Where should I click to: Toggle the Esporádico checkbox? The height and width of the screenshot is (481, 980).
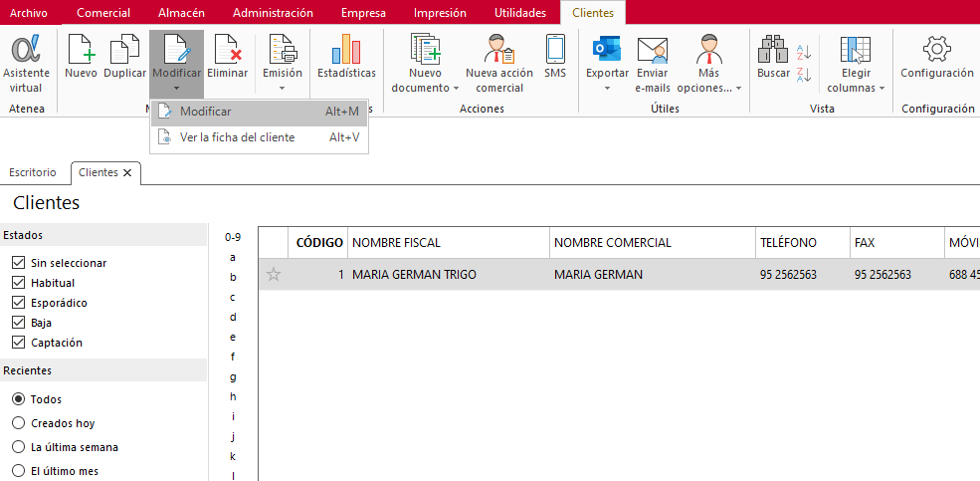click(18, 303)
